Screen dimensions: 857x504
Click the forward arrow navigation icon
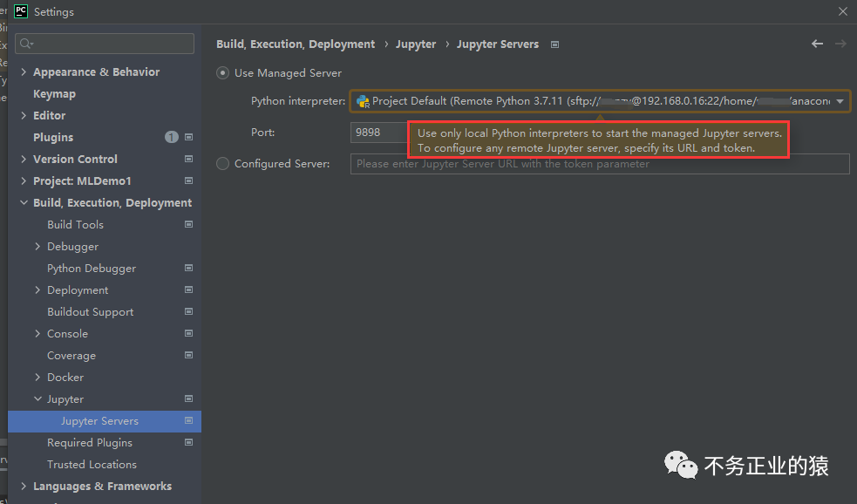point(840,44)
